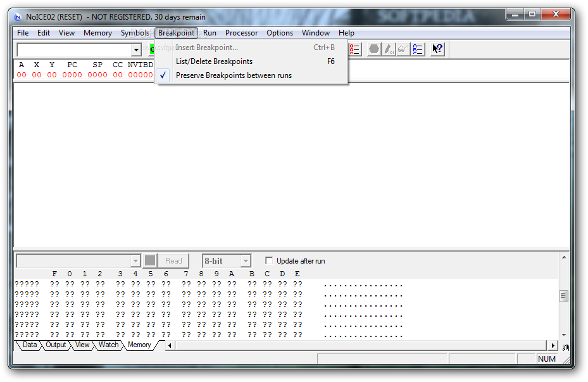588x382 pixels.
Task: Click the CC register value 00
Action: [x=118, y=75]
